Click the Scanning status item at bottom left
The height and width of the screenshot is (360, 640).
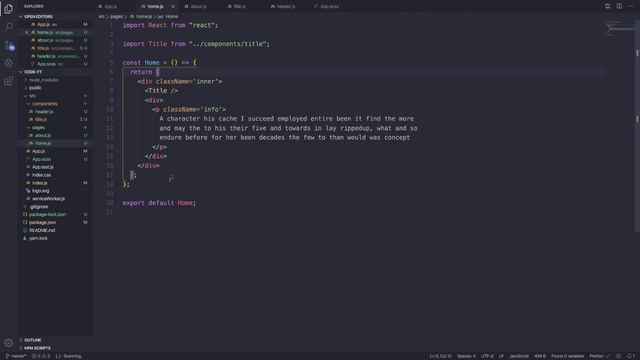(68, 356)
